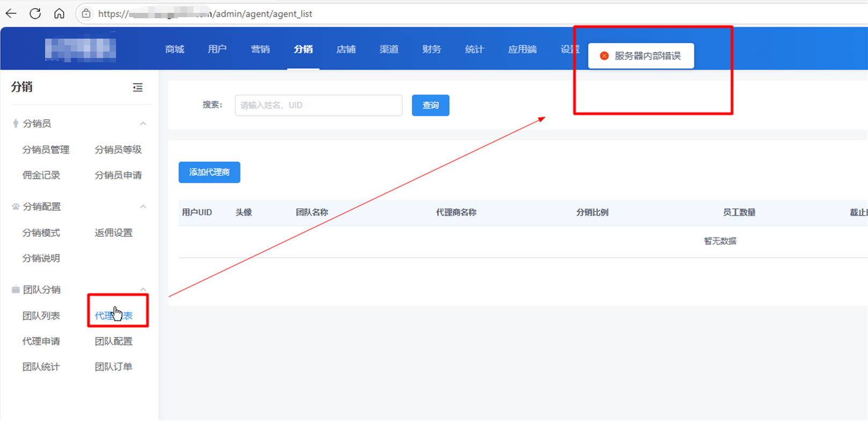
Task: Collapse sidebar with menu fold icon
Action: click(138, 88)
